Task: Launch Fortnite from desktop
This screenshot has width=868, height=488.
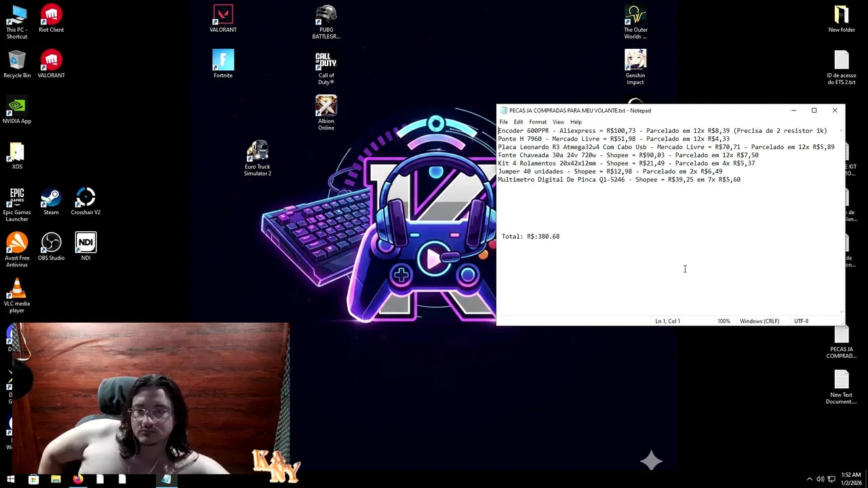Action: [x=223, y=64]
